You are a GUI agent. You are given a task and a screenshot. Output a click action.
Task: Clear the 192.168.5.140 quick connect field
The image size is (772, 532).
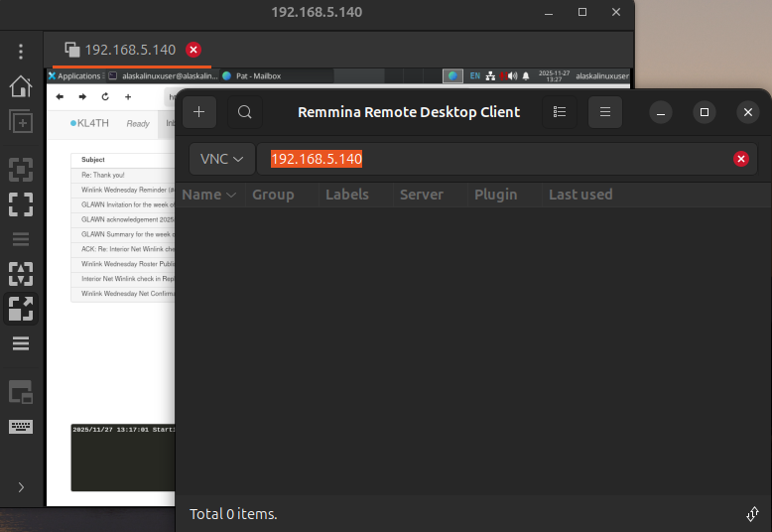click(x=740, y=159)
